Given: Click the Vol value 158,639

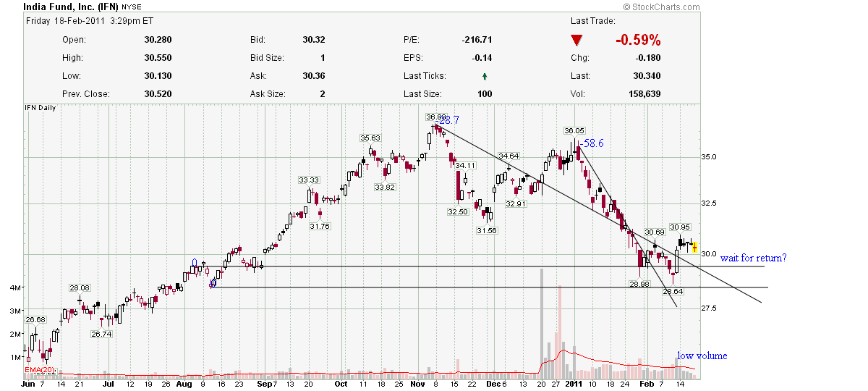Looking at the screenshot, I should [644, 94].
